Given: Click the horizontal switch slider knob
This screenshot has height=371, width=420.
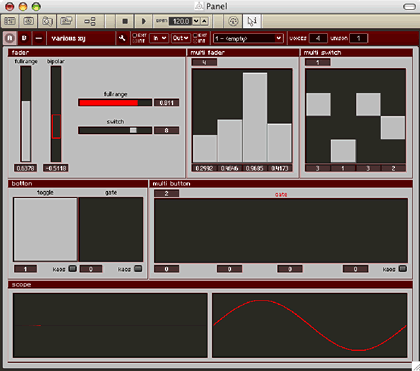Looking at the screenshot, I should (x=133, y=130).
